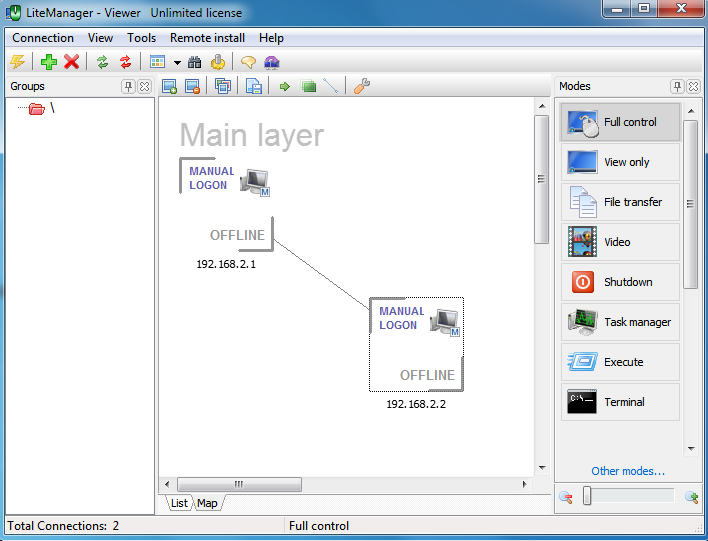Click the LiteManager title bar app icon
This screenshot has width=708, height=541.
[x=14, y=12]
